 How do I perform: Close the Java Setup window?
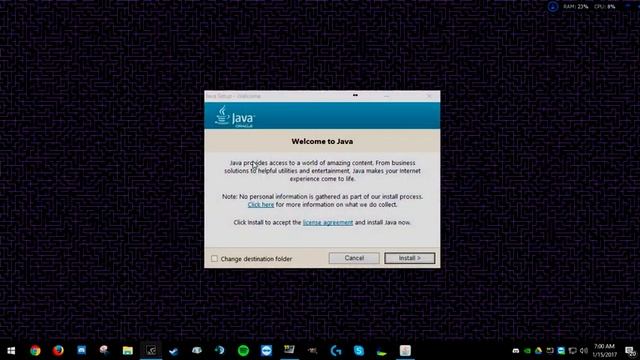(x=429, y=96)
